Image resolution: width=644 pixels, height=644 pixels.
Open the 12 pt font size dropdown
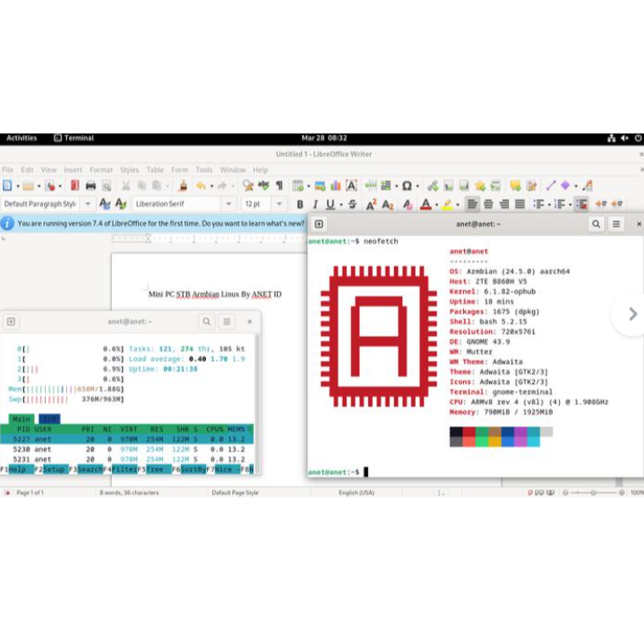click(x=279, y=204)
